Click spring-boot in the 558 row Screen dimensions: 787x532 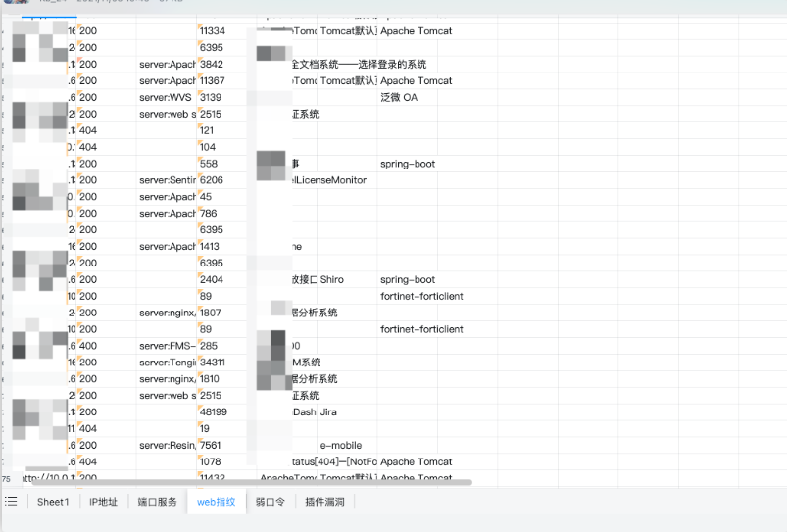407,164
